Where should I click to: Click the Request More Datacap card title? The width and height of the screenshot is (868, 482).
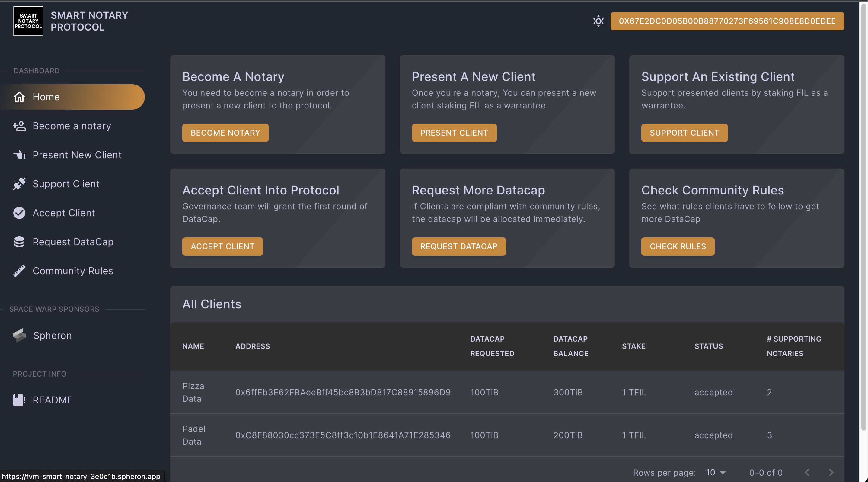tap(478, 190)
